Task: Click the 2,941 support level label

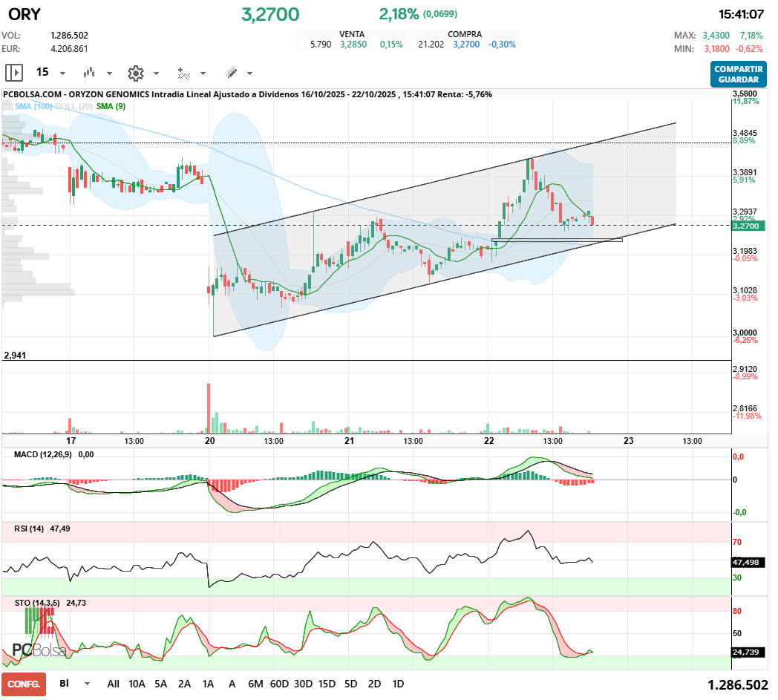Action: click(15, 356)
